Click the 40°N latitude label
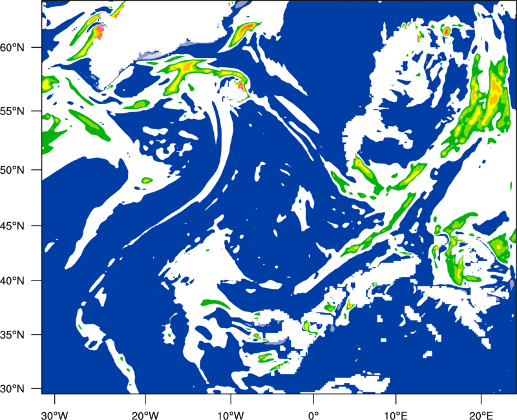517x420 pixels. pos(12,281)
